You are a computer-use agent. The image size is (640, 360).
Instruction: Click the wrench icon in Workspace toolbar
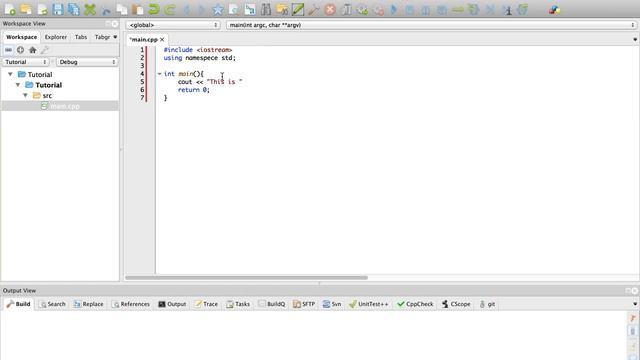click(x=44, y=50)
